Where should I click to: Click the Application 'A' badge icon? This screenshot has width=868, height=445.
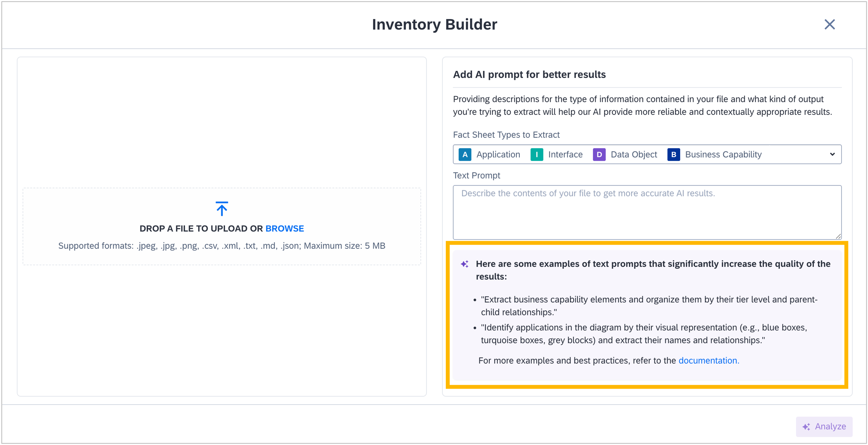[465, 155]
